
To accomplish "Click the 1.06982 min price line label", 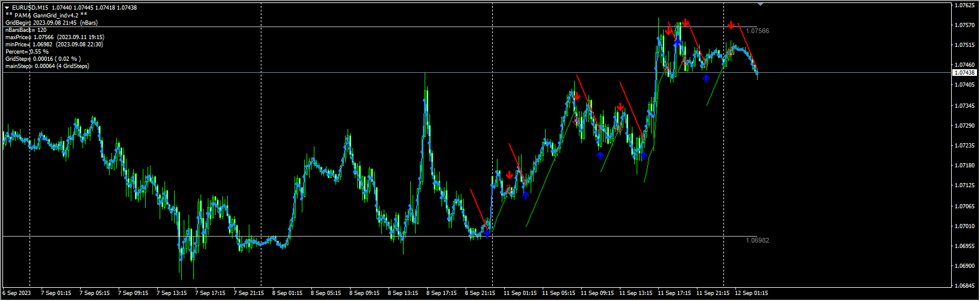I will (x=757, y=240).
